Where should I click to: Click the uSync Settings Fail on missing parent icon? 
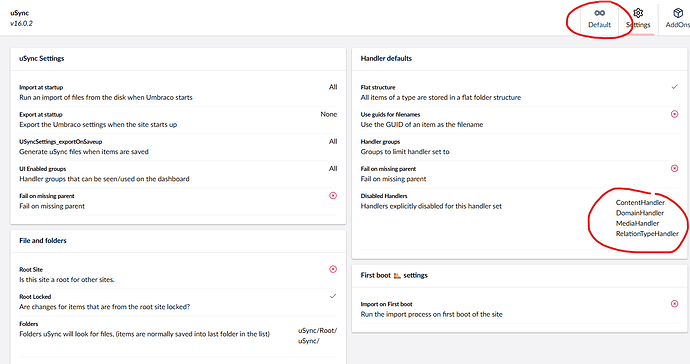pyautogui.click(x=333, y=195)
